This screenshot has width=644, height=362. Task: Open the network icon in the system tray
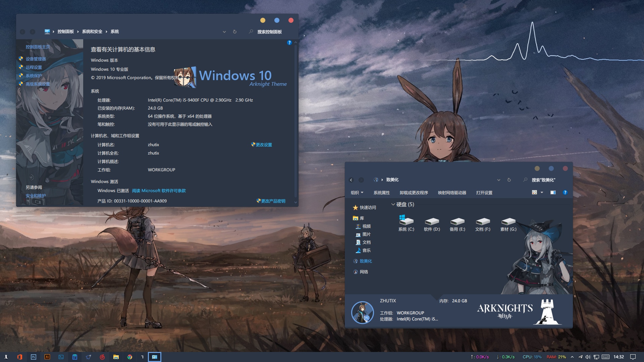click(596, 357)
